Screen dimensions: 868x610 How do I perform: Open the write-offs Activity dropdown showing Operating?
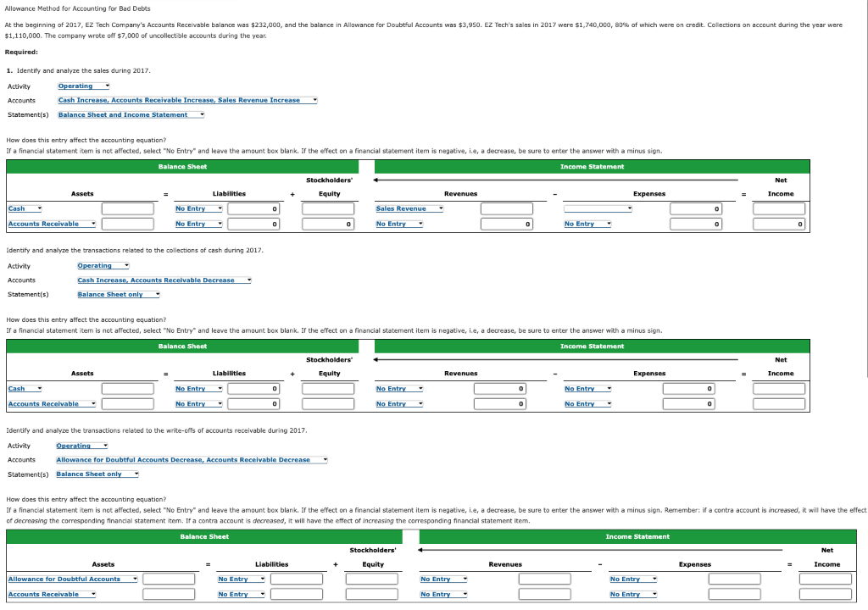(x=82, y=446)
